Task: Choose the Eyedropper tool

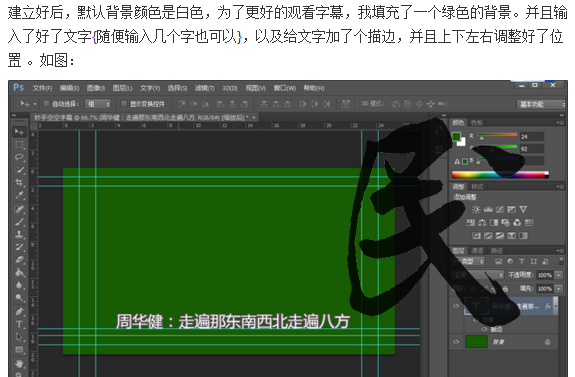Action: click(x=19, y=195)
